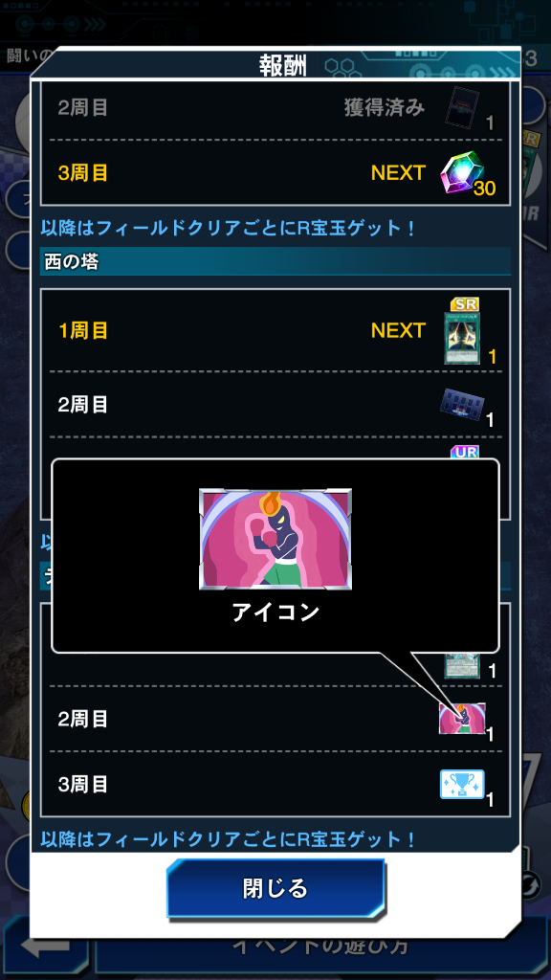The height and width of the screenshot is (980, 551).
Task: Tap the 以降はフィールドクリア R宝玉 notice at bottom
Action: [x=228, y=838]
